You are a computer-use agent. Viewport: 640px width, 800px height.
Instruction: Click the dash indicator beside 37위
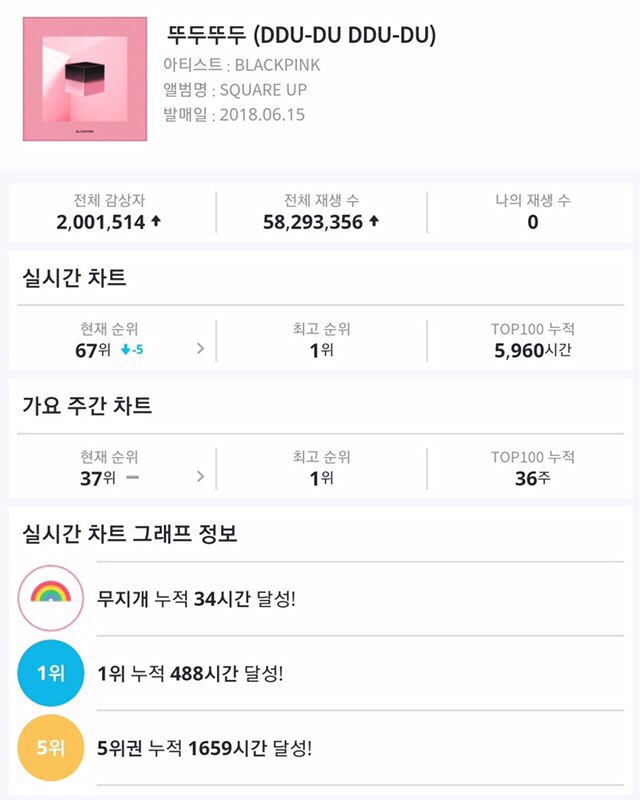click(132, 477)
